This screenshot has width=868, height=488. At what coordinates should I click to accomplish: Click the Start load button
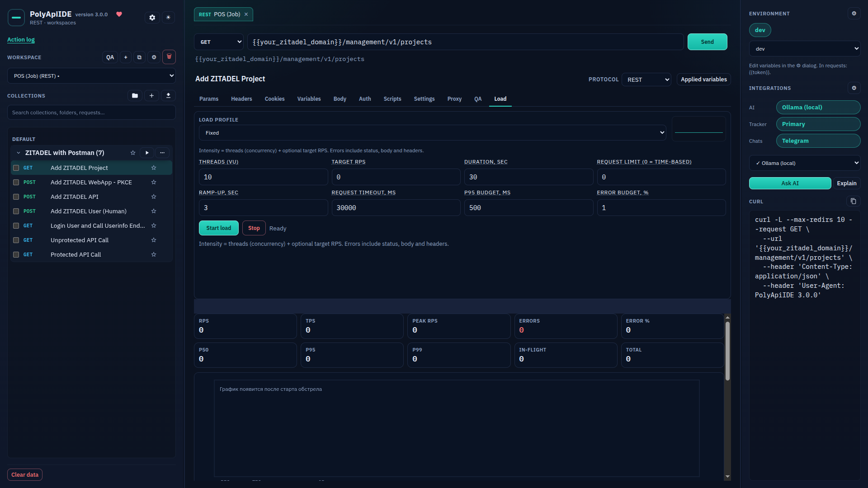click(219, 228)
